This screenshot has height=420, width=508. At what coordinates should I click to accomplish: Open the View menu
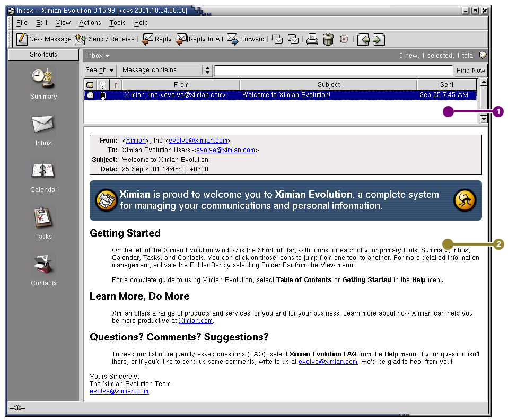coord(63,23)
